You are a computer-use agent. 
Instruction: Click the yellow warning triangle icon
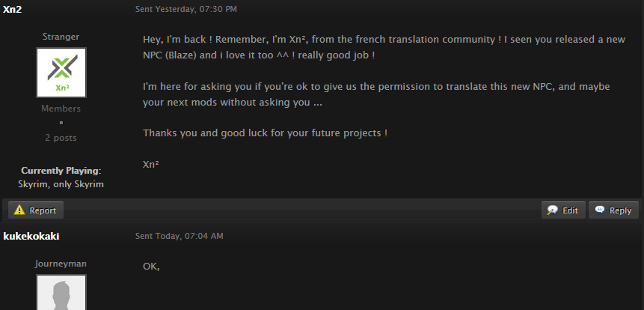point(19,210)
